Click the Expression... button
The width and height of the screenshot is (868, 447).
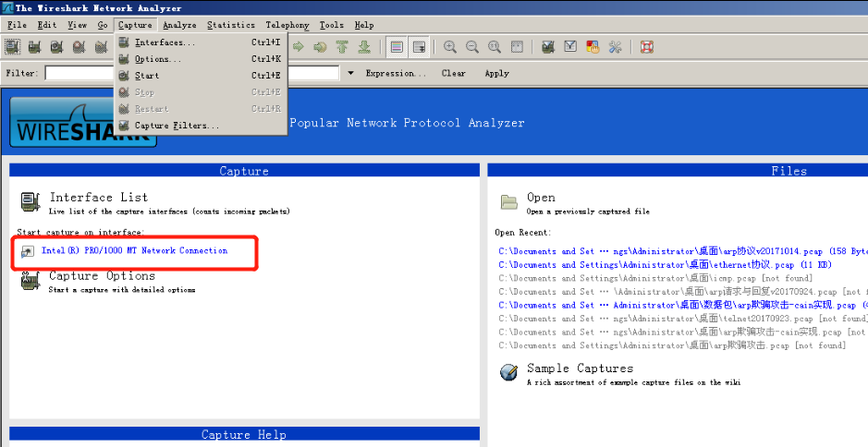coord(396,73)
